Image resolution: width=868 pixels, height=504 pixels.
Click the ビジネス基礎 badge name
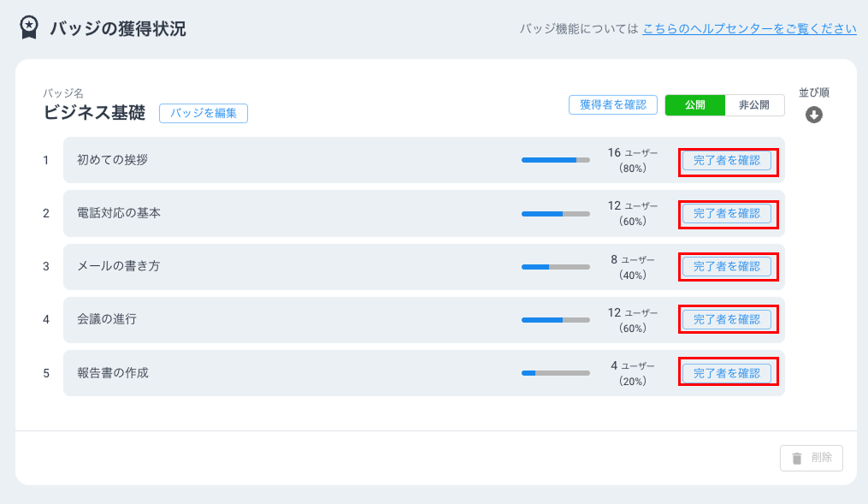point(94,113)
